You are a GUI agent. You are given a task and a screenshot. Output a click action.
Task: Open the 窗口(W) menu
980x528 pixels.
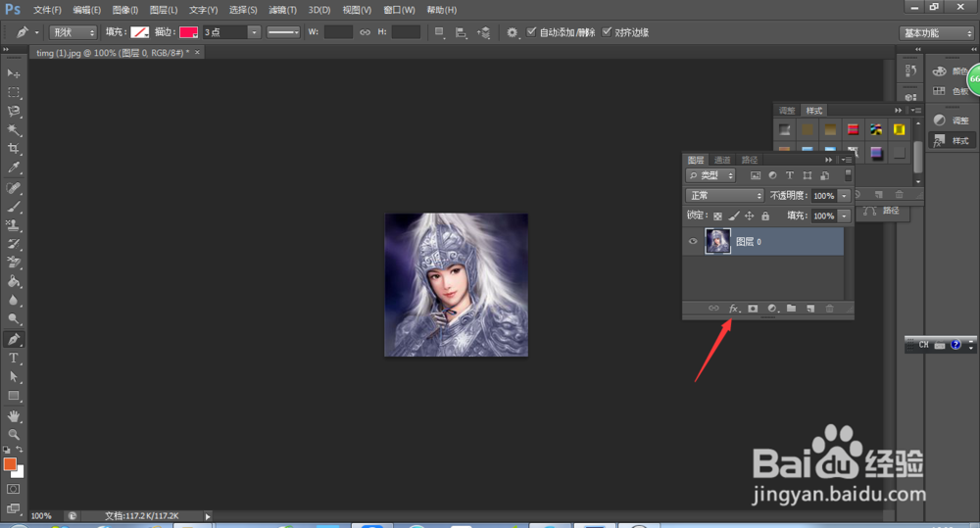pyautogui.click(x=399, y=10)
